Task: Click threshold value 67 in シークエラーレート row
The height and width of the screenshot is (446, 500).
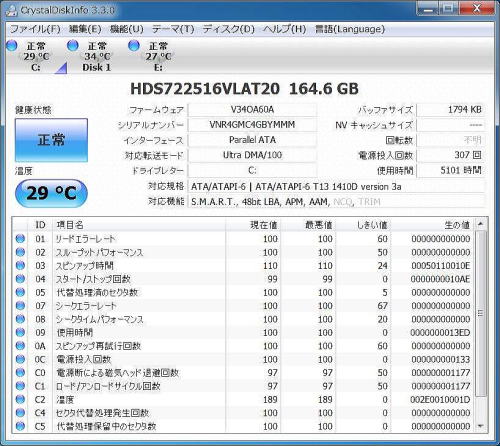Action: pyautogui.click(x=382, y=306)
